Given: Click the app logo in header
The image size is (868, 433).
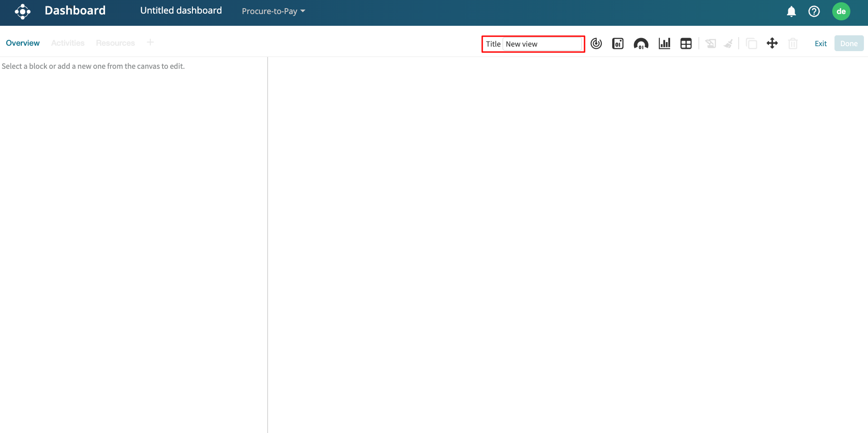Looking at the screenshot, I should click(x=22, y=11).
